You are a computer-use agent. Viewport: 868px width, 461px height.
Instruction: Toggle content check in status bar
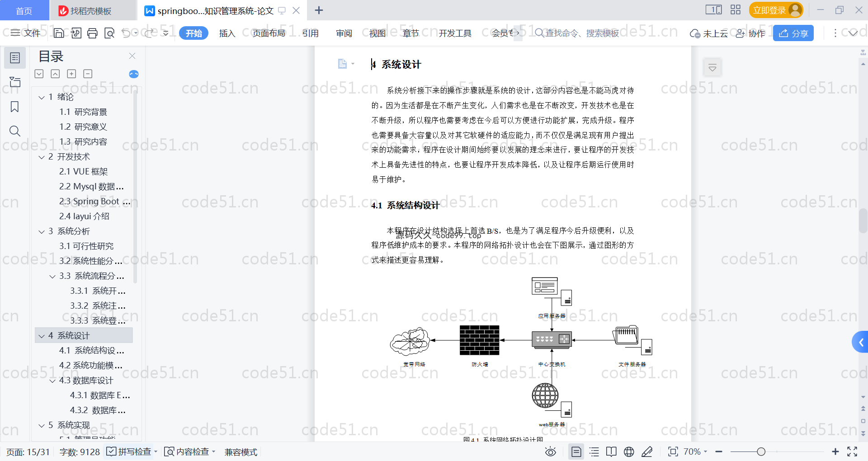(x=189, y=452)
